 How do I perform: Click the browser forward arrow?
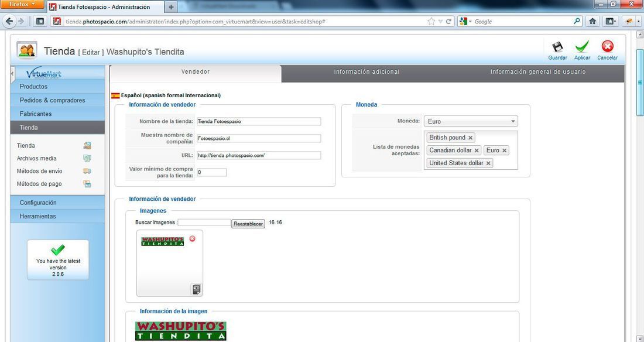pyautogui.click(x=21, y=21)
